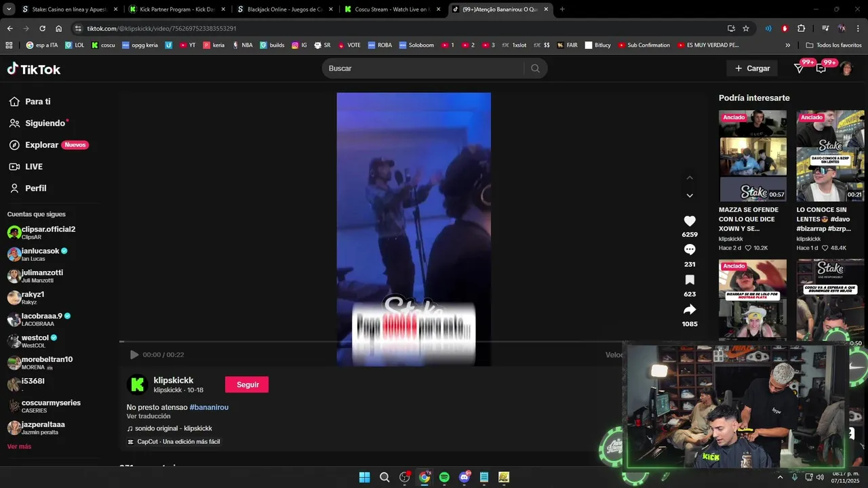Click the Buscar search field
Screen dimensions: 868x488
pyautogui.click(x=424, y=68)
